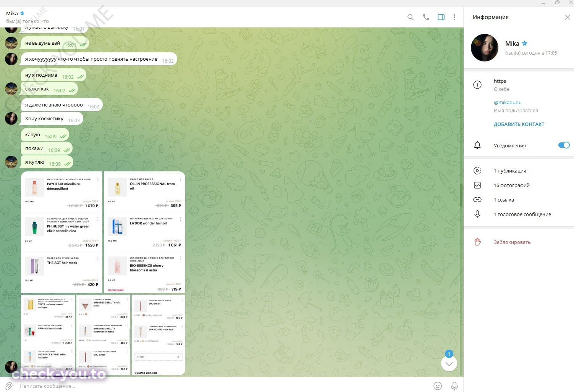Click the red hand block icon
This screenshot has width=574, height=392.
(x=477, y=242)
